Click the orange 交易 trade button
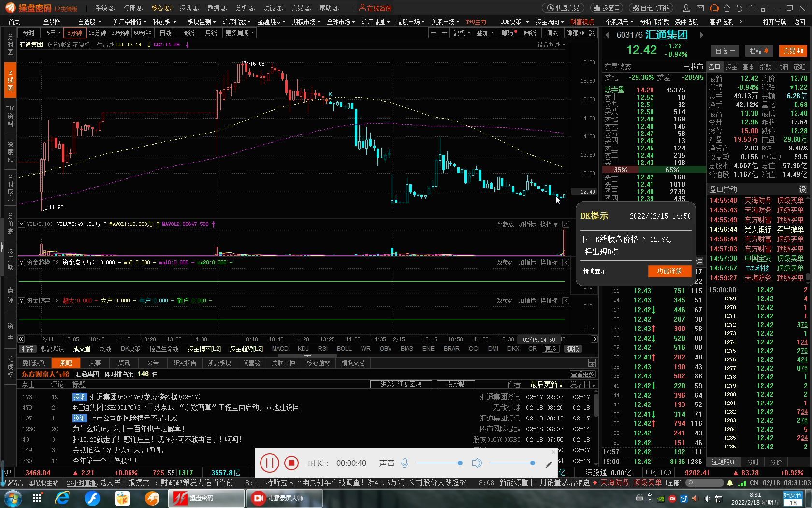The image size is (812, 508). (x=793, y=51)
